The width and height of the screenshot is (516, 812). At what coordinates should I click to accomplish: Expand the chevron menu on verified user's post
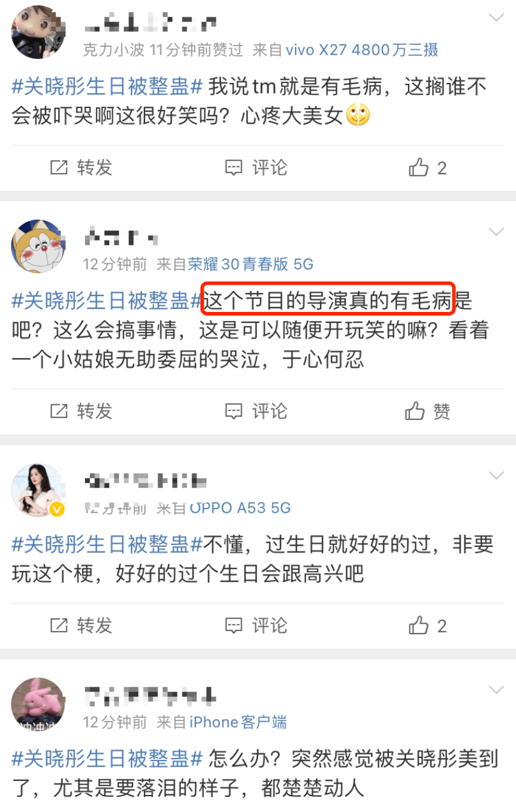497,475
